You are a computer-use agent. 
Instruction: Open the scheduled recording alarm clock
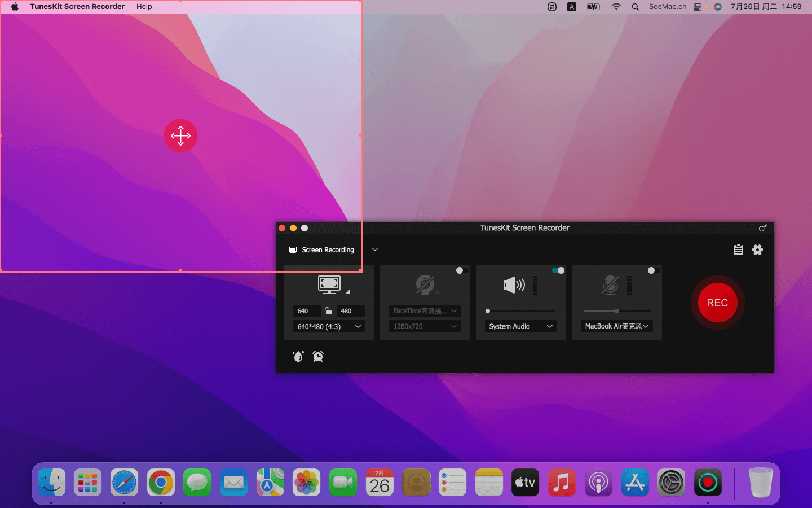tap(318, 356)
